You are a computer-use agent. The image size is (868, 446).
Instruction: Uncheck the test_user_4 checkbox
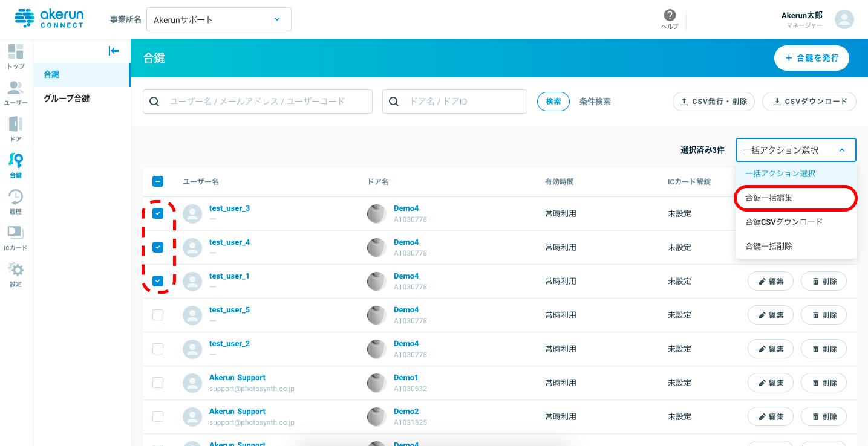pyautogui.click(x=158, y=247)
